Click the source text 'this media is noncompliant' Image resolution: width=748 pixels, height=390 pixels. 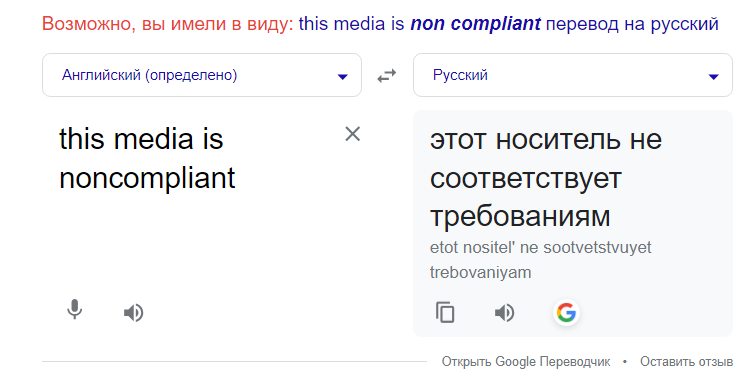[x=147, y=158]
